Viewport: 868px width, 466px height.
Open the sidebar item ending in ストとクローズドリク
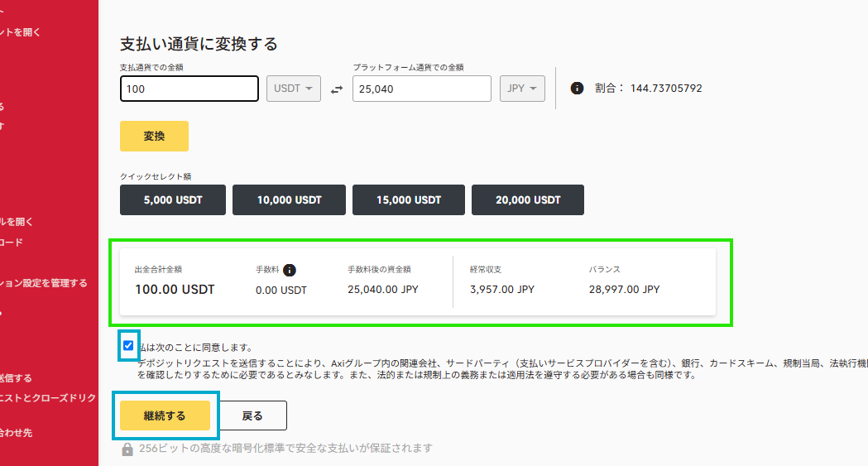point(48,397)
